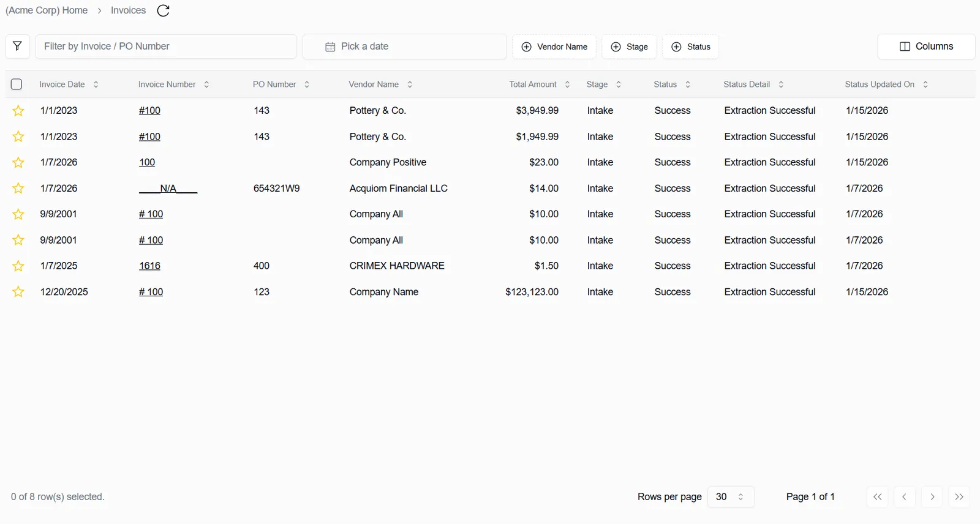
Task: Open invoice #100 totaling $3,949.99
Action: click(x=149, y=111)
